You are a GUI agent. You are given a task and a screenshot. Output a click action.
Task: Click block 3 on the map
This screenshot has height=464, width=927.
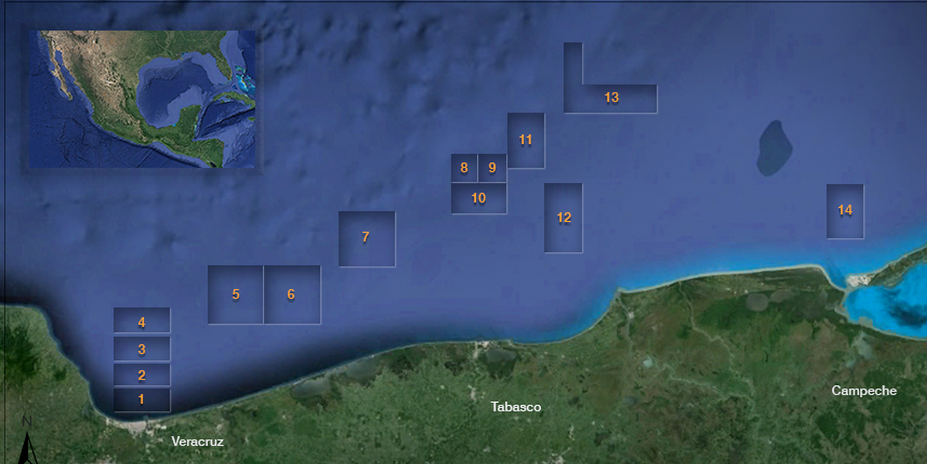tap(142, 349)
